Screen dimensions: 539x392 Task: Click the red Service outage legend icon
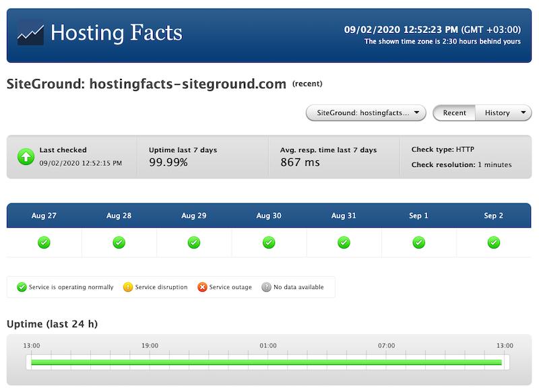pos(203,287)
